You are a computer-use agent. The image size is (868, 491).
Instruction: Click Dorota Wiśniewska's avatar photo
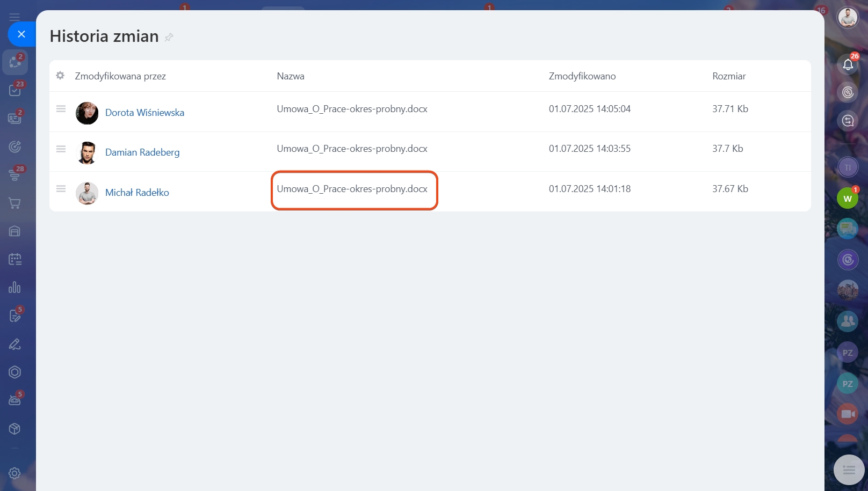point(87,113)
